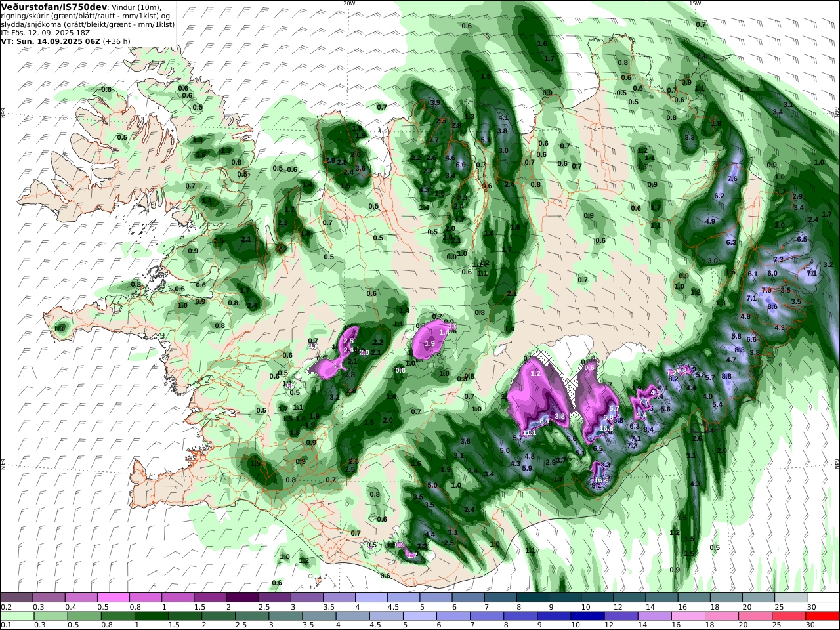Viewport: 840px width, 630px height.
Task: Click the bright pink 0.5–0.8 swatch in top legend row
Action: coord(113,597)
